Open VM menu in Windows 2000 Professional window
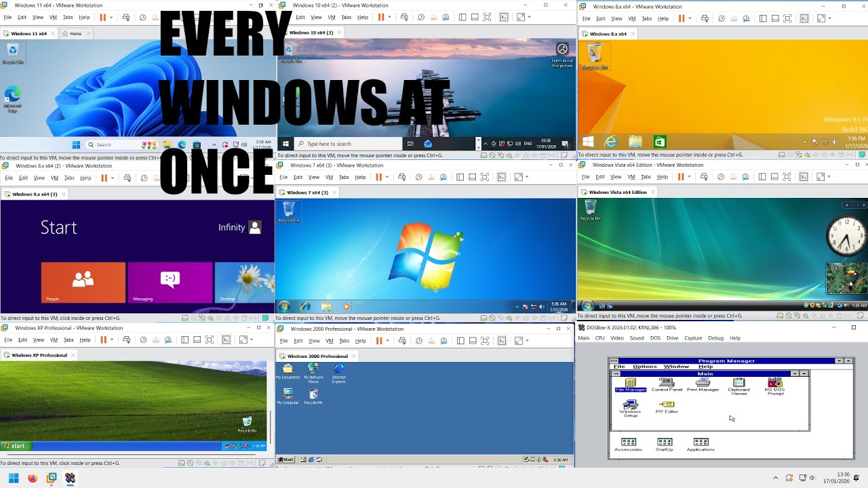 point(330,341)
